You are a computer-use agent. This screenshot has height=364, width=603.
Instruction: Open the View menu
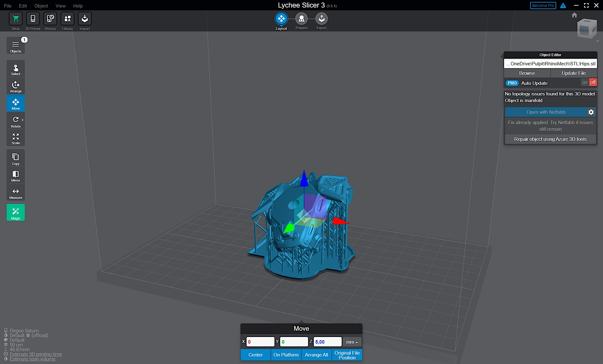click(61, 6)
